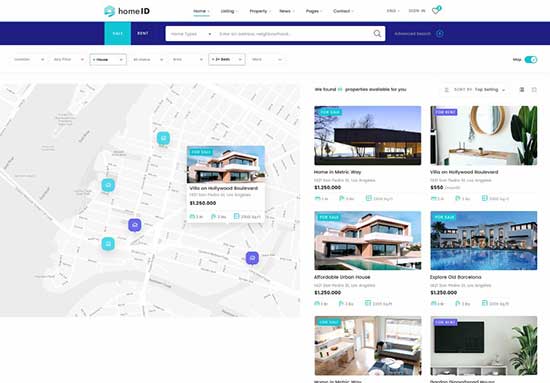Open Affordable Urban House listing title
550x383 pixels.
tap(342, 277)
